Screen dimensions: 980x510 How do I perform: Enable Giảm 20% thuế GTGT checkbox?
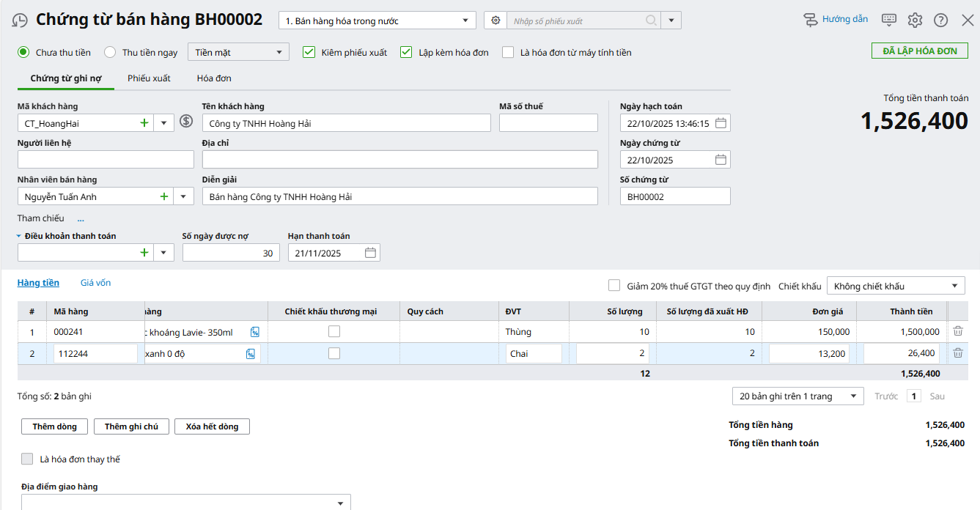pos(614,286)
